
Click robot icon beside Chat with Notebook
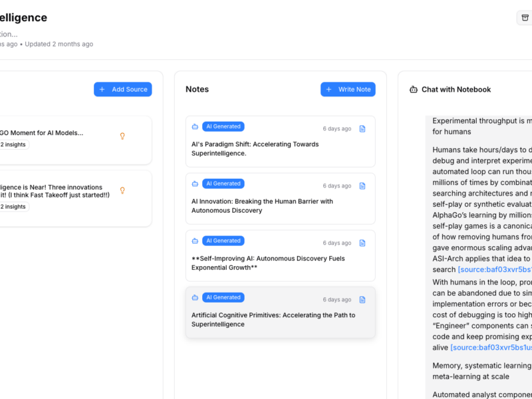point(413,90)
